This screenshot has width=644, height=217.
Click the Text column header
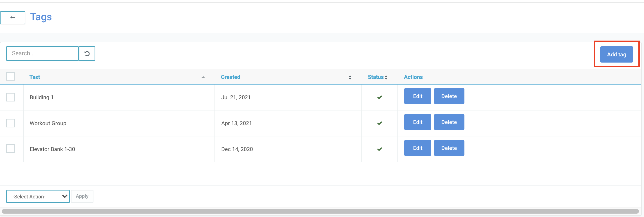[35, 77]
